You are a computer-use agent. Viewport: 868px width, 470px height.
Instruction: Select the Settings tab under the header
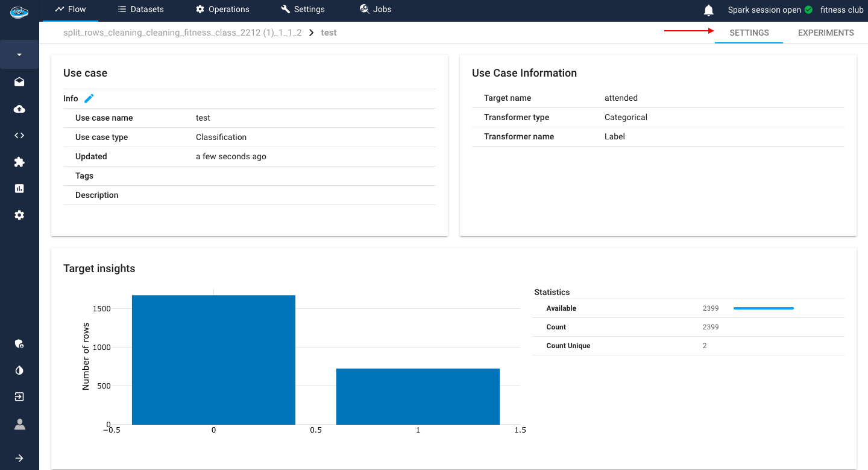[x=749, y=33]
